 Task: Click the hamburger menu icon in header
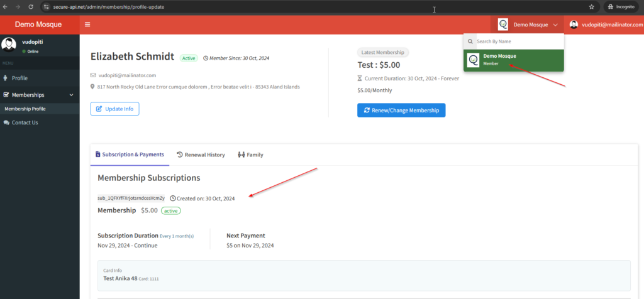tap(87, 24)
